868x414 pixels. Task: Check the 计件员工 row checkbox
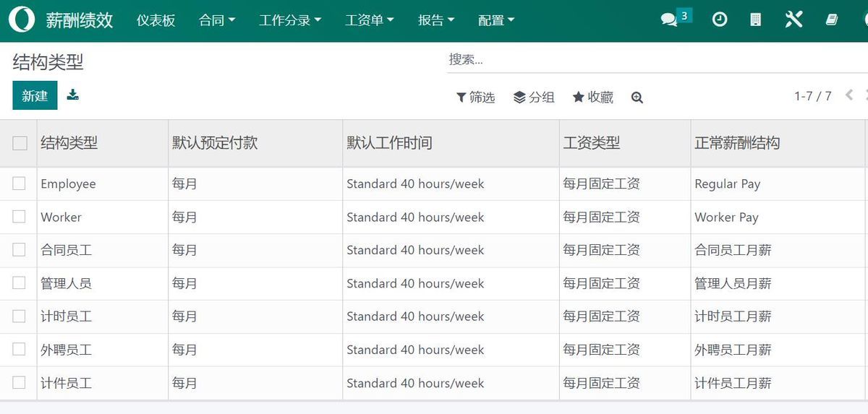point(19,383)
